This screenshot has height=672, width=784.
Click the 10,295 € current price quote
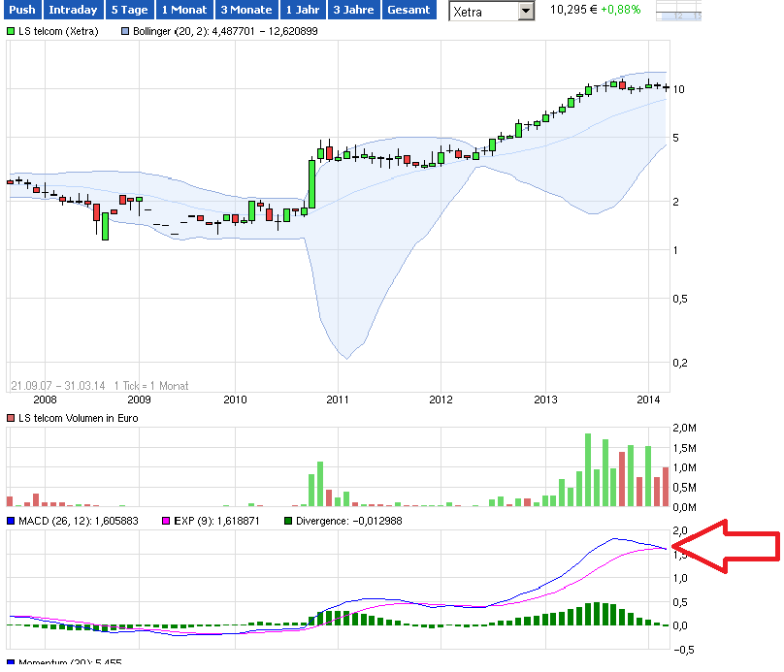[571, 10]
